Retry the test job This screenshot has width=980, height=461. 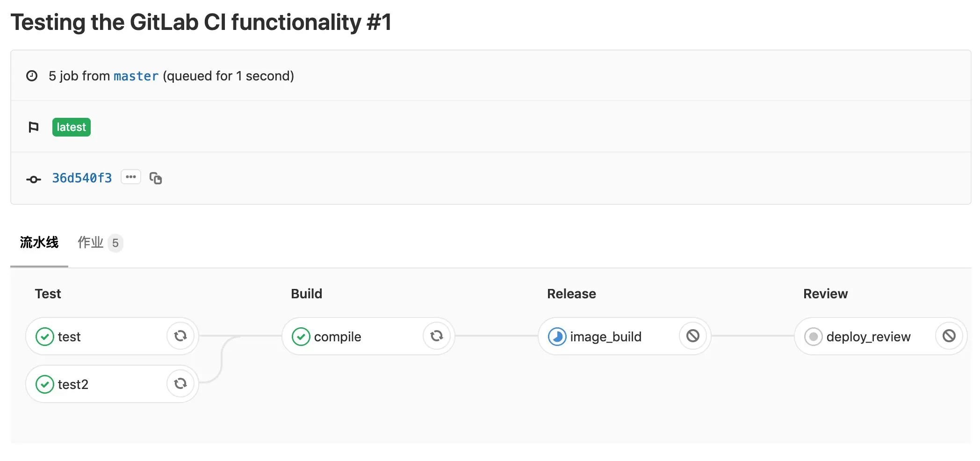coord(180,336)
